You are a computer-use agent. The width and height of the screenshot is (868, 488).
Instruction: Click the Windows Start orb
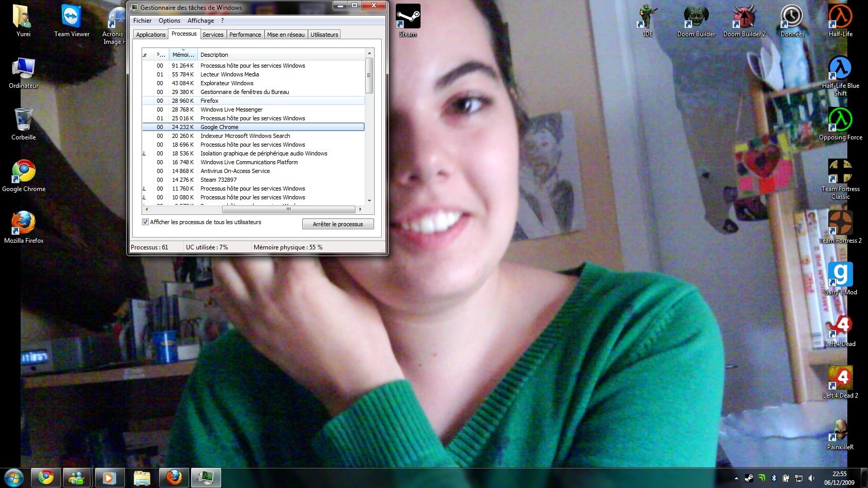pos(14,478)
